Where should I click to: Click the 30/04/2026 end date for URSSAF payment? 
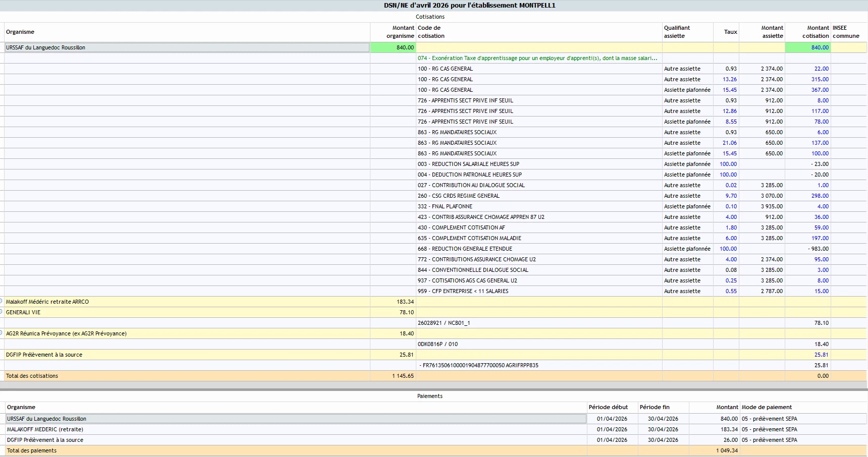pyautogui.click(x=663, y=419)
